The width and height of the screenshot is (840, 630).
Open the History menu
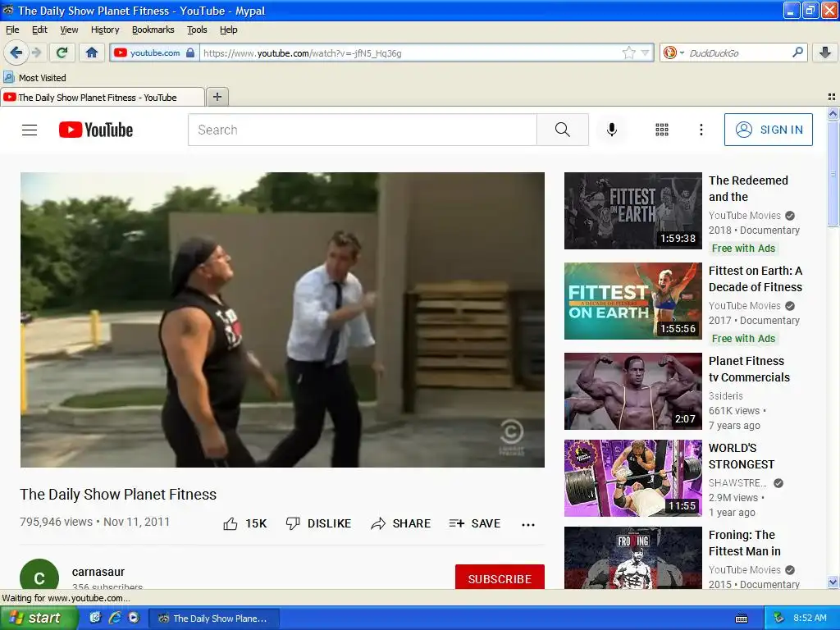pyautogui.click(x=105, y=30)
